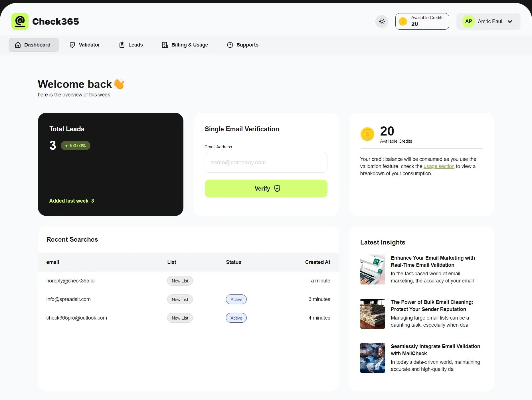Open MailCheck integration article thumbnail

click(373, 358)
